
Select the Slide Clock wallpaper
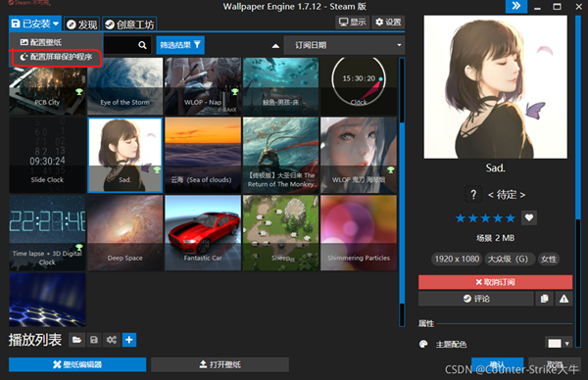[47, 155]
